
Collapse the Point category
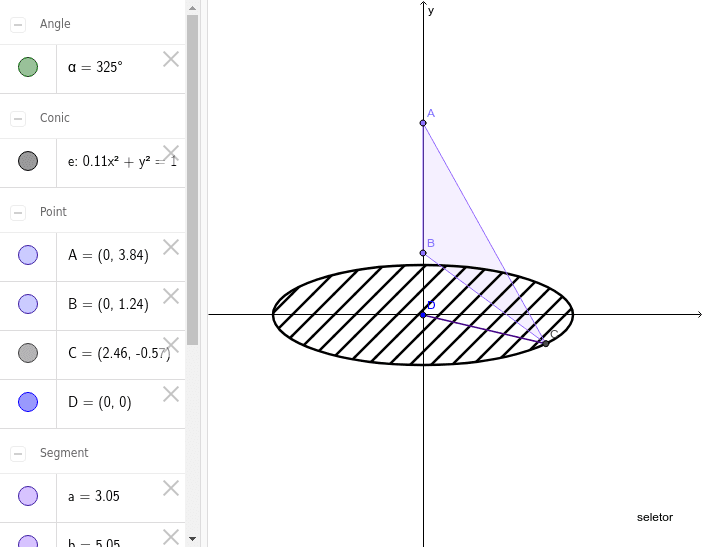pyautogui.click(x=18, y=213)
